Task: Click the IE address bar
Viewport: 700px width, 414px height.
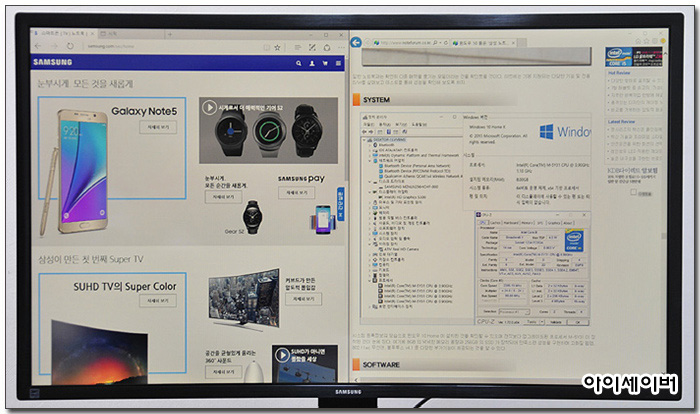Action: click(411, 43)
